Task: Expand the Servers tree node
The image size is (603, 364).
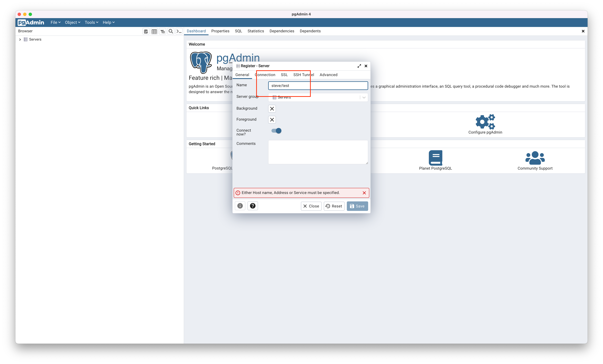Action: 20,40
